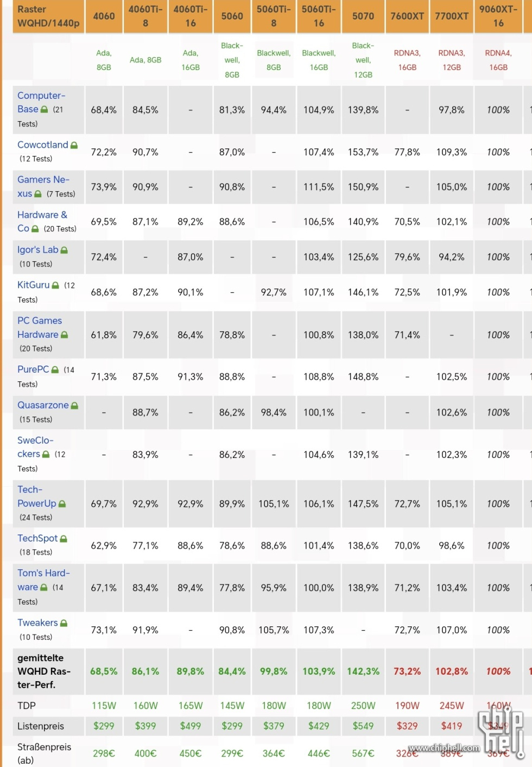Open the TechSpot review link
The image size is (532, 767).
37,538
